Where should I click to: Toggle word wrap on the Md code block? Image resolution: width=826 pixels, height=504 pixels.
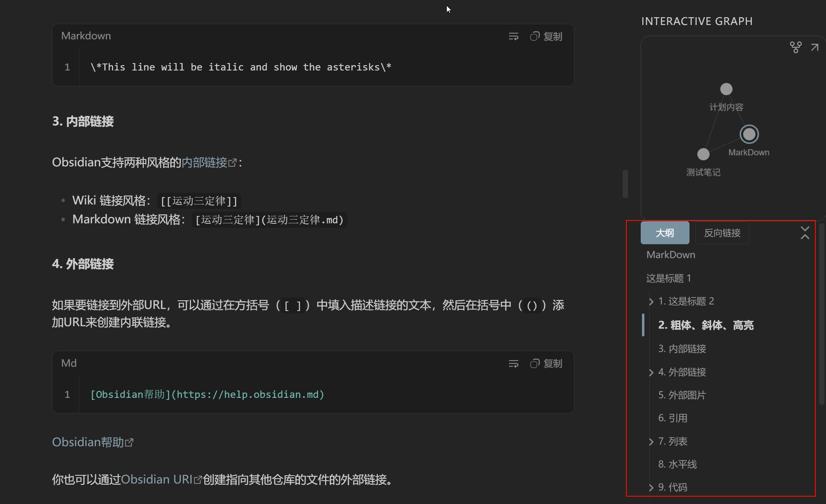pyautogui.click(x=513, y=363)
